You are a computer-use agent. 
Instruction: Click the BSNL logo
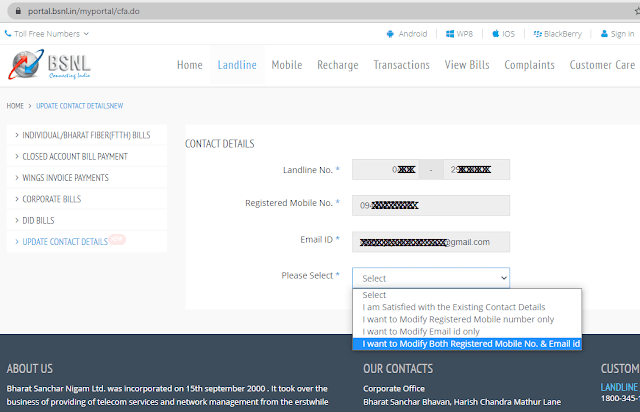pos(50,65)
